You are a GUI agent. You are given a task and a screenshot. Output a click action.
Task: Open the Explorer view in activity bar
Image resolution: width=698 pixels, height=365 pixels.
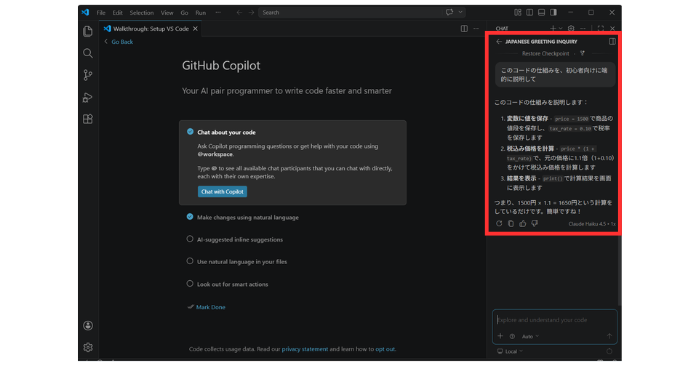pyautogui.click(x=88, y=31)
